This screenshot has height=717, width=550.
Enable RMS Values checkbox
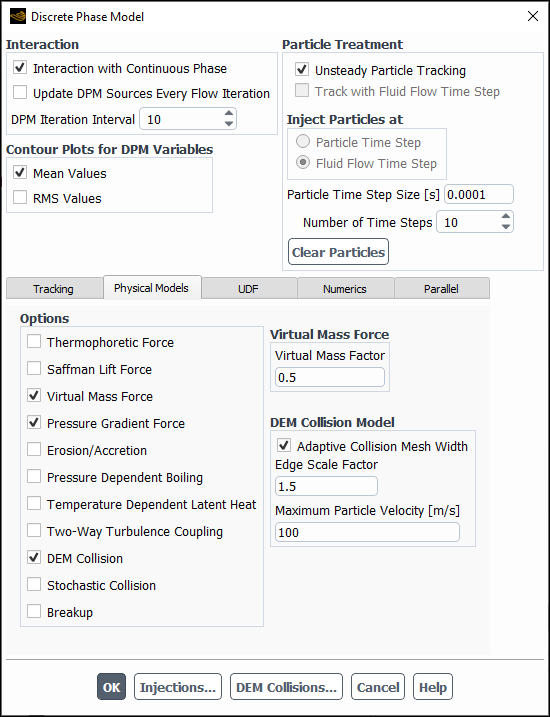coord(20,198)
